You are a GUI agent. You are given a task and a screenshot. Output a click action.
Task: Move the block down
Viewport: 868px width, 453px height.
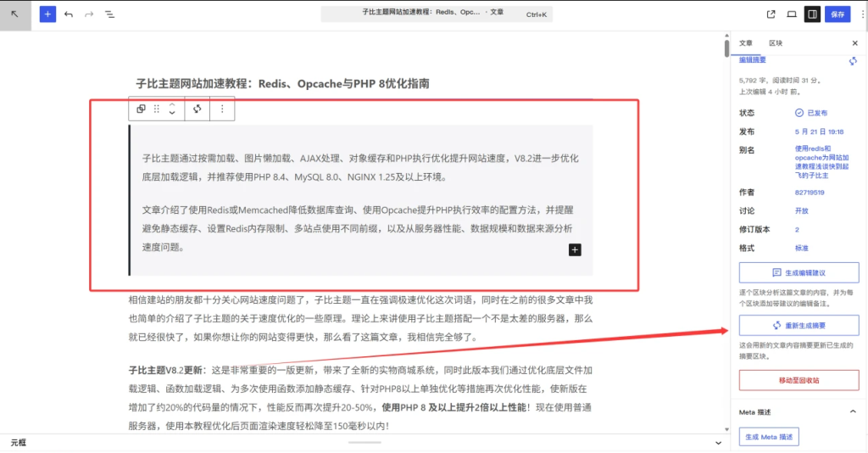tap(172, 114)
